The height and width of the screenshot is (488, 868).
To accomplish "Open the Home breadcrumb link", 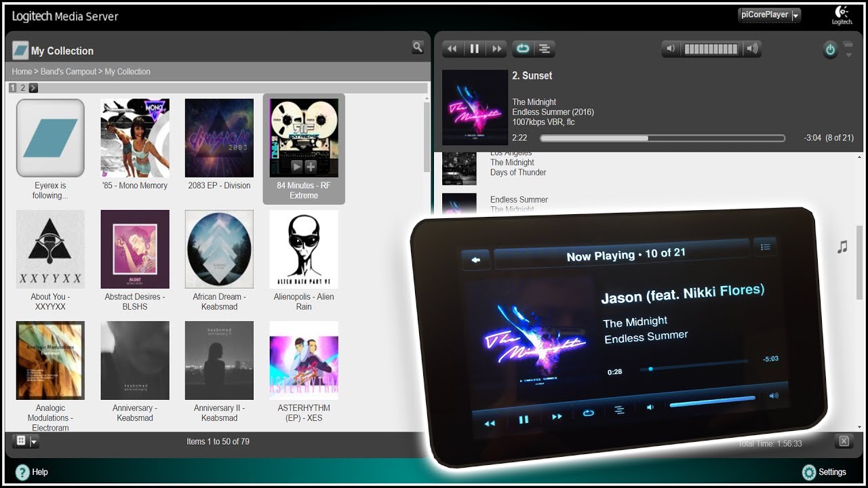I will (x=22, y=71).
